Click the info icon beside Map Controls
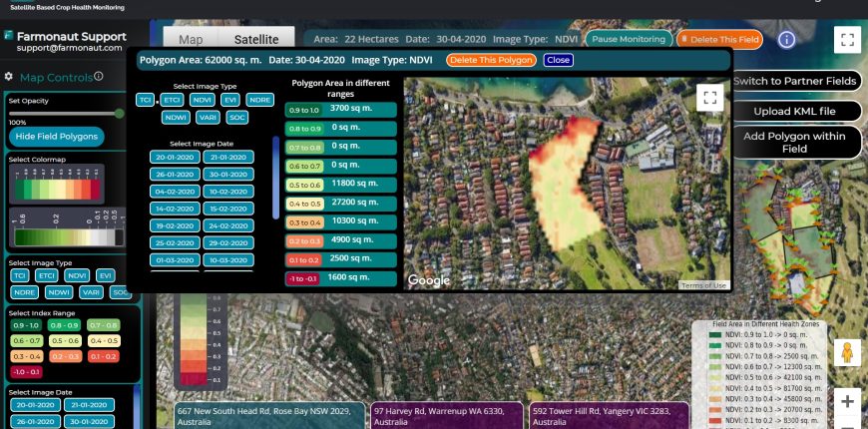The width and height of the screenshot is (868, 429). 99,76
